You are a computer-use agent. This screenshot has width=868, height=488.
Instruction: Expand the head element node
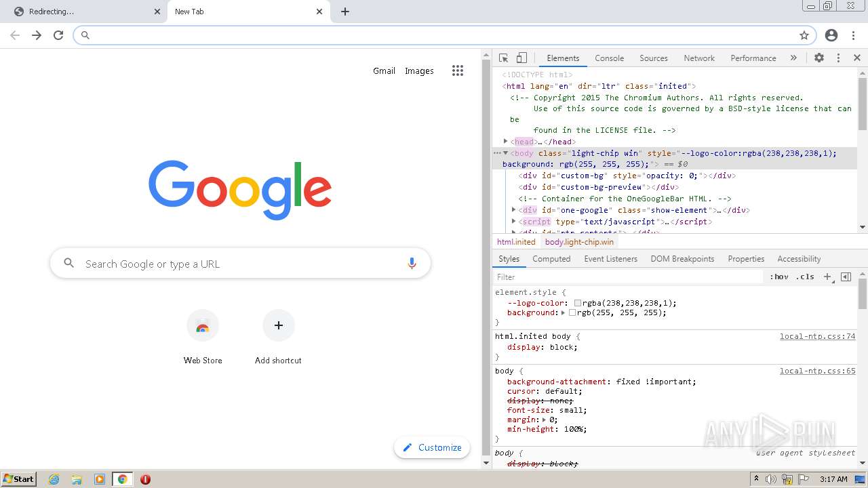pos(506,141)
